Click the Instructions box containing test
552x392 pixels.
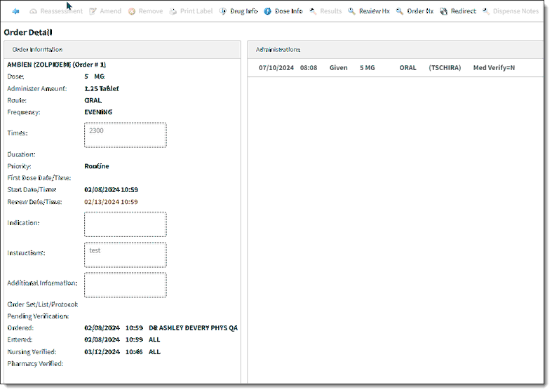pos(126,255)
